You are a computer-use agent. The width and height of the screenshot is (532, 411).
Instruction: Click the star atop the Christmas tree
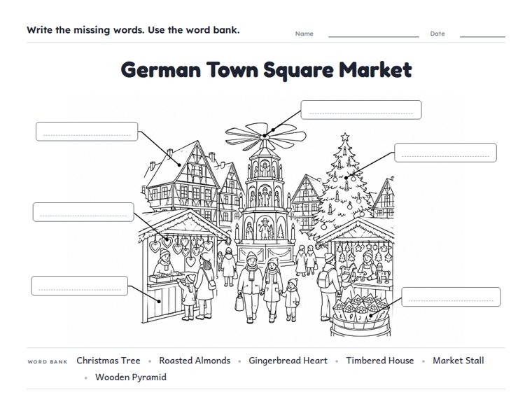point(345,137)
